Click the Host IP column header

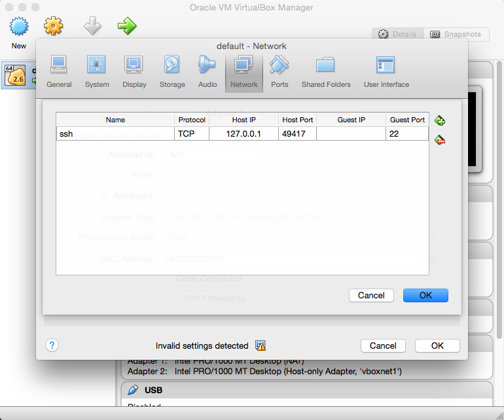(x=243, y=120)
